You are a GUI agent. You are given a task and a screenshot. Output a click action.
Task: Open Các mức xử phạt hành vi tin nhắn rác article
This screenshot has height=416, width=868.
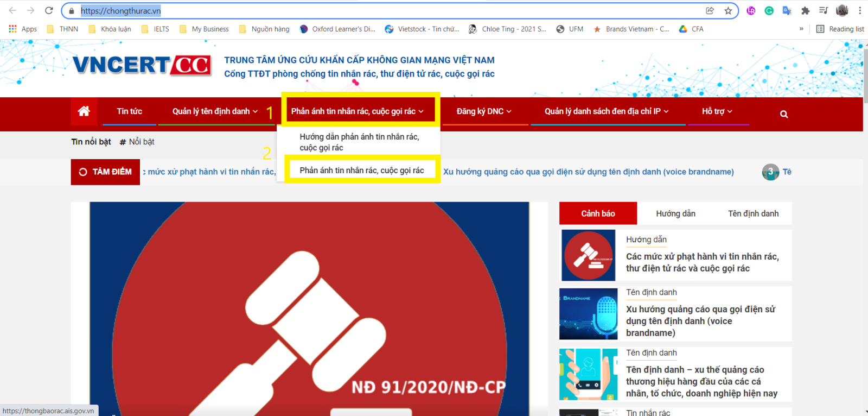pos(703,262)
